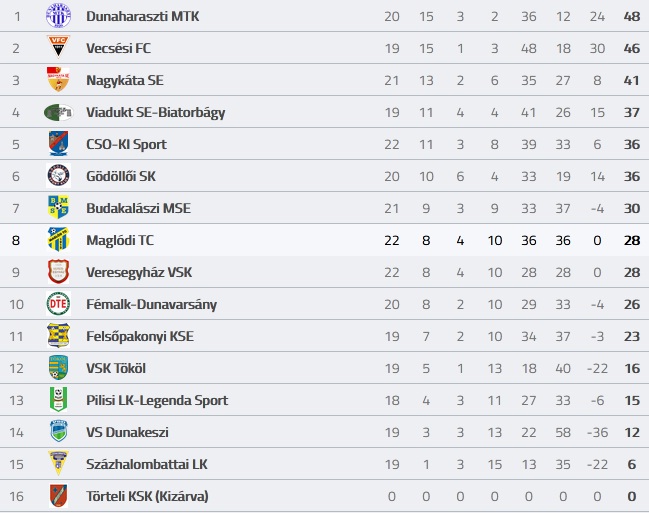Image resolution: width=649 pixels, height=513 pixels.
Task: Click the Törteli KSK (Kizárva) team name
Action: pos(147,496)
